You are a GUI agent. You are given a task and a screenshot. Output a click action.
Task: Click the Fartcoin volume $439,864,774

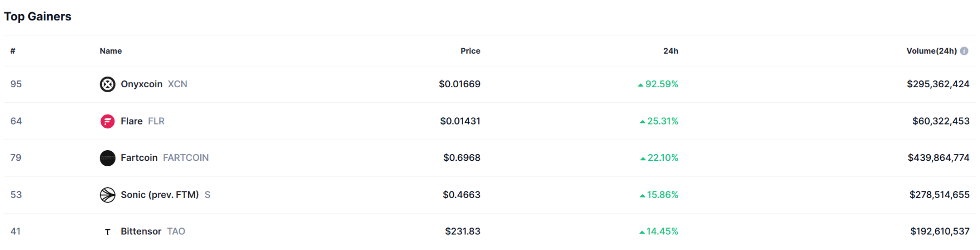[x=938, y=158]
